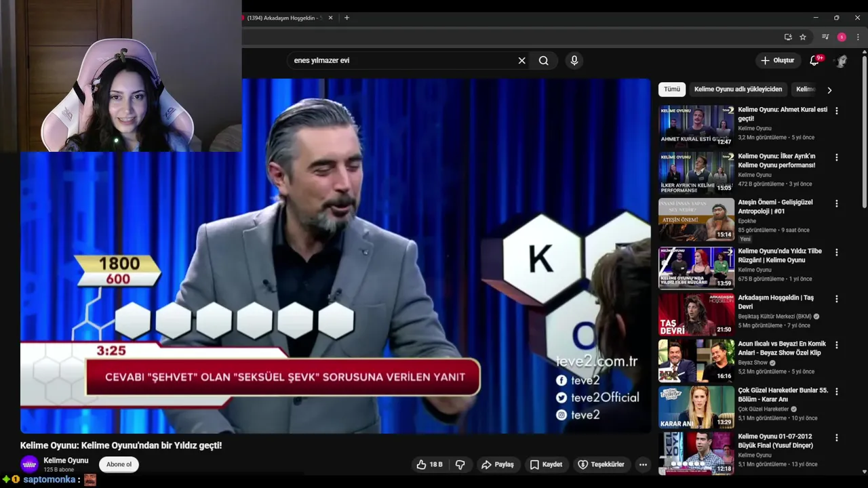
Task: Like the video (18 B)
Action: [x=429, y=464]
